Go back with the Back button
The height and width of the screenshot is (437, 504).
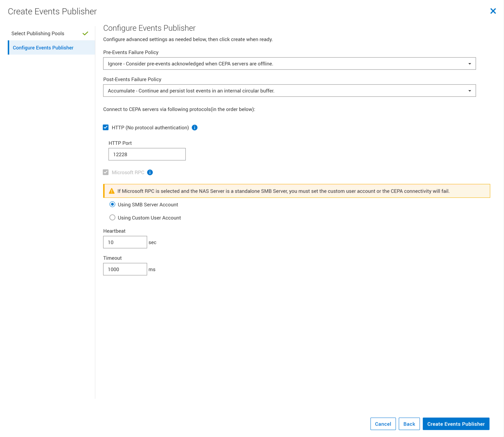pyautogui.click(x=409, y=424)
